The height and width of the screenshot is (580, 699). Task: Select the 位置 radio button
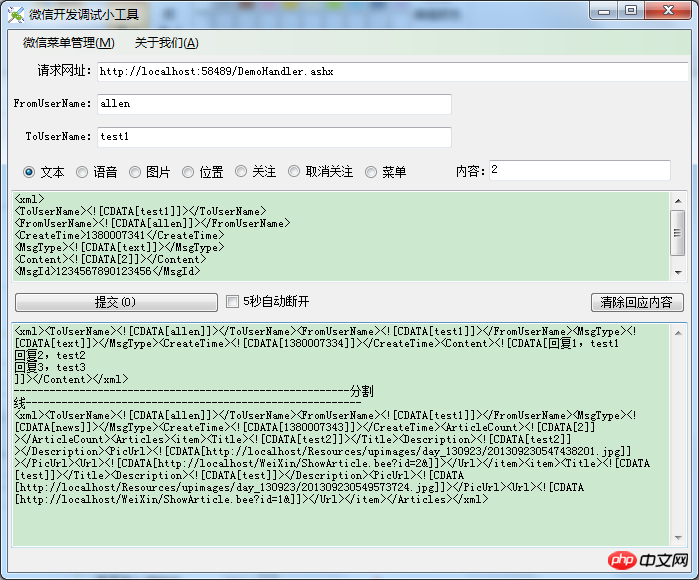[188, 172]
